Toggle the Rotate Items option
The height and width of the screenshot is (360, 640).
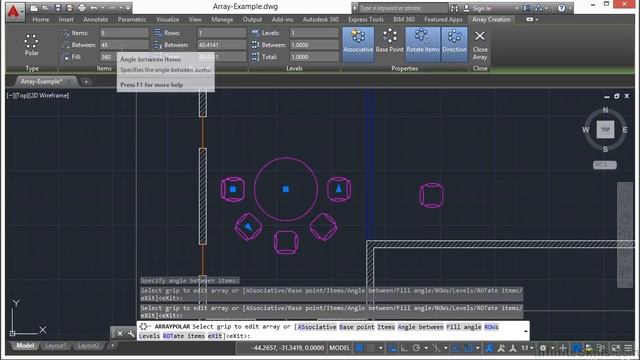click(422, 44)
